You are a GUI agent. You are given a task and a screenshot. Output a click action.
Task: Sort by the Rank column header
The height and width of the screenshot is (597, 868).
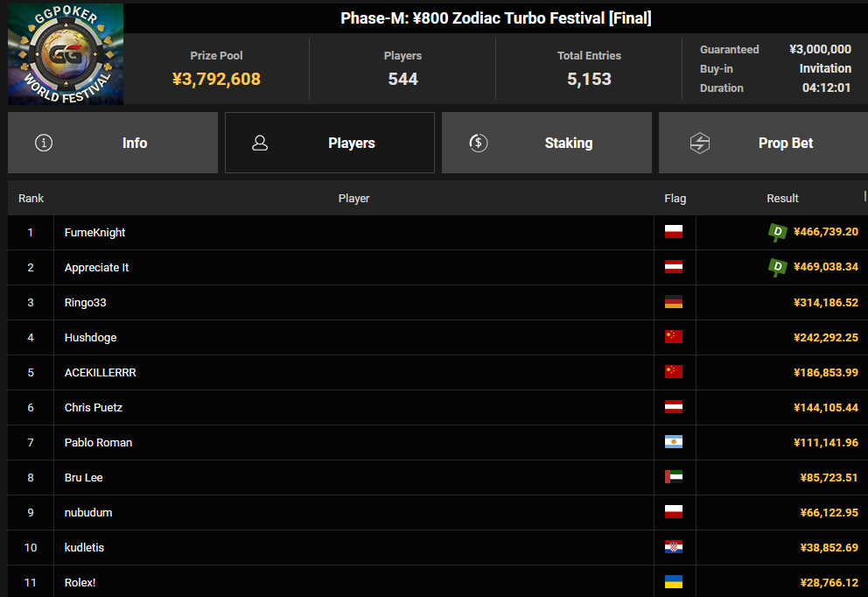point(31,198)
